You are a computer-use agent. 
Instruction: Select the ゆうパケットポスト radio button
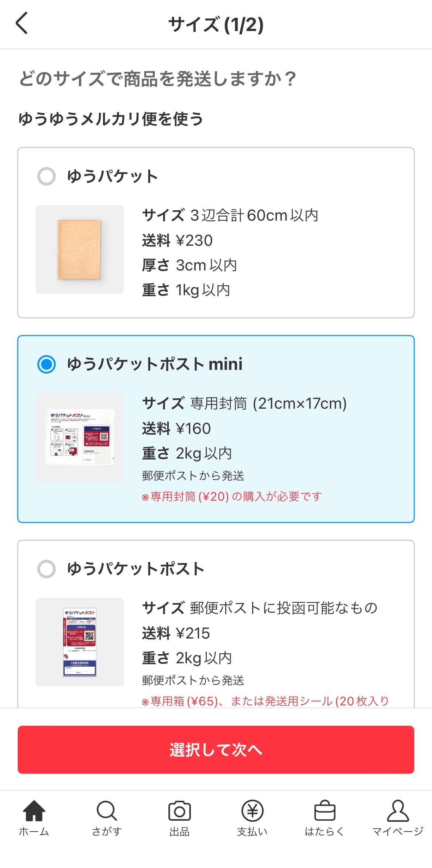click(47, 569)
